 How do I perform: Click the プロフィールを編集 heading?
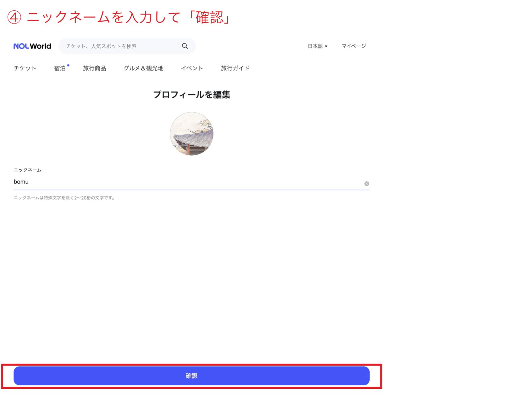192,95
